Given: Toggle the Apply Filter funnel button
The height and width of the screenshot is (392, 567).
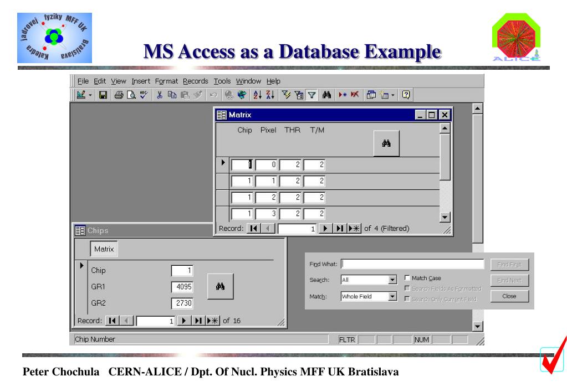Looking at the screenshot, I should pos(311,95).
